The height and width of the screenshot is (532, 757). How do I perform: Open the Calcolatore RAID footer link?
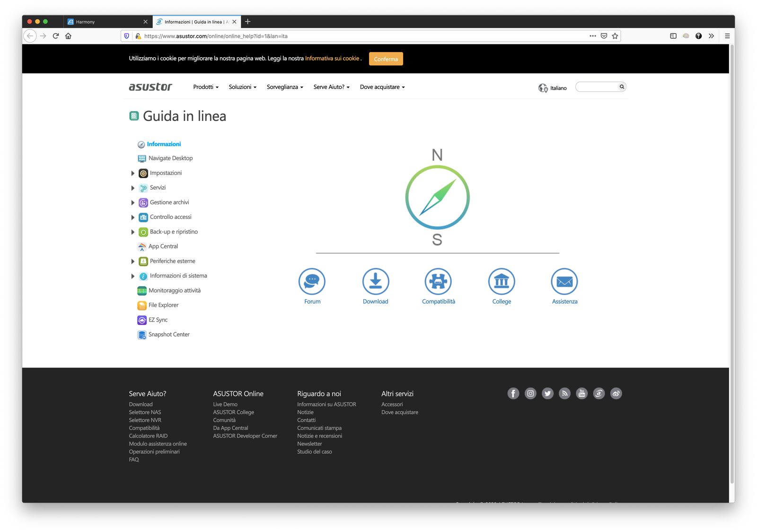coord(148,436)
